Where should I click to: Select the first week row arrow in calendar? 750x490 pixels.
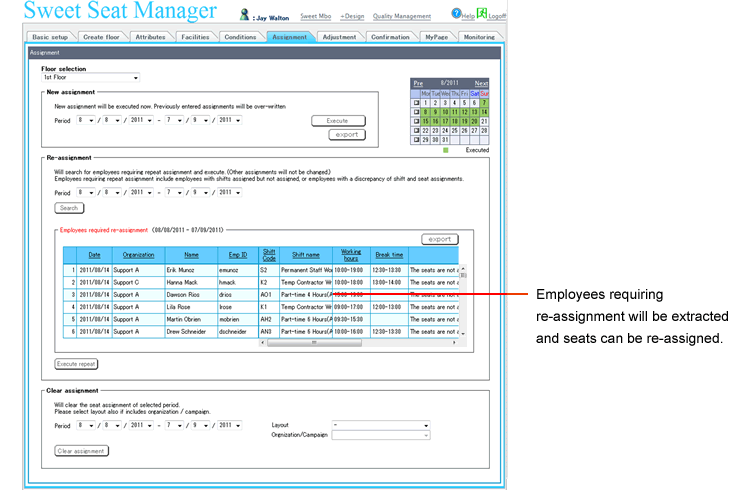416,102
